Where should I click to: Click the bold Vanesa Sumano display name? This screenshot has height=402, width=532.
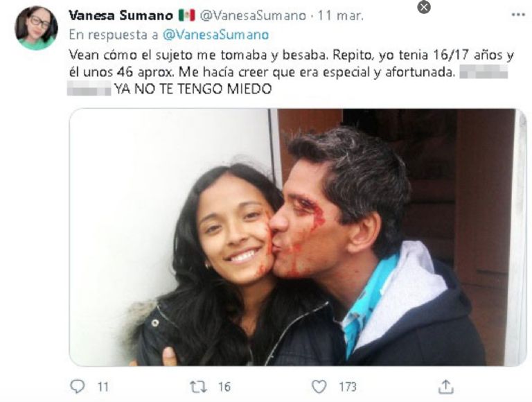click(x=121, y=16)
